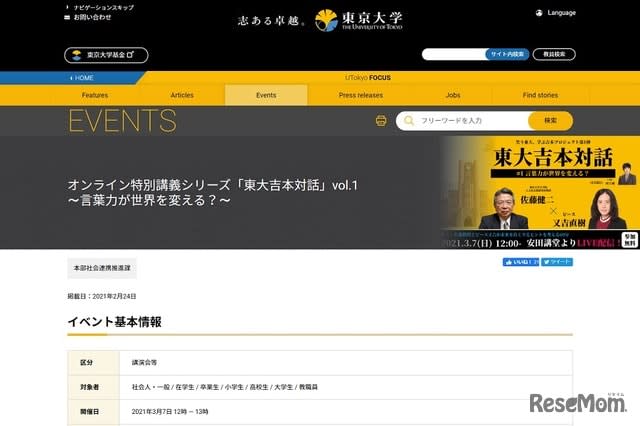
Task: Click the 対象者 table header cell
Action: [93, 387]
